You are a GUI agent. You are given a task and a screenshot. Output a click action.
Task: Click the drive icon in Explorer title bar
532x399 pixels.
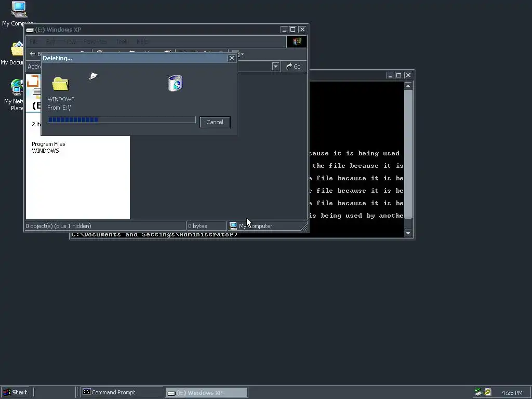click(30, 30)
